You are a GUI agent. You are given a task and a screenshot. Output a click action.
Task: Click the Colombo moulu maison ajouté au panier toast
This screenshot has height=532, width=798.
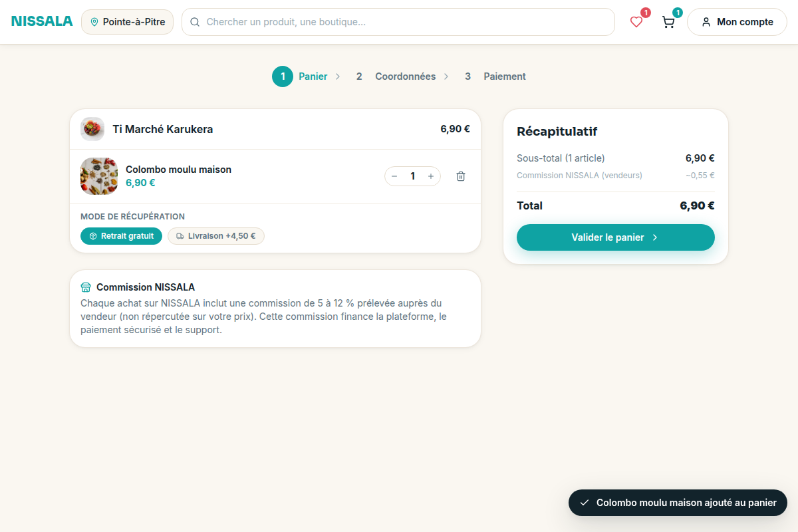coord(678,503)
